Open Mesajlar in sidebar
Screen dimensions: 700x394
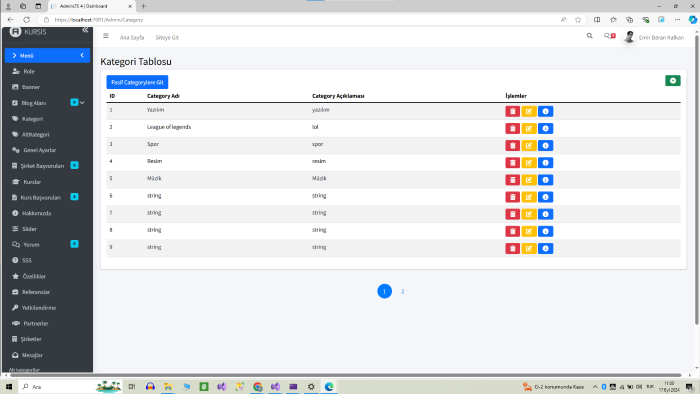point(47,355)
